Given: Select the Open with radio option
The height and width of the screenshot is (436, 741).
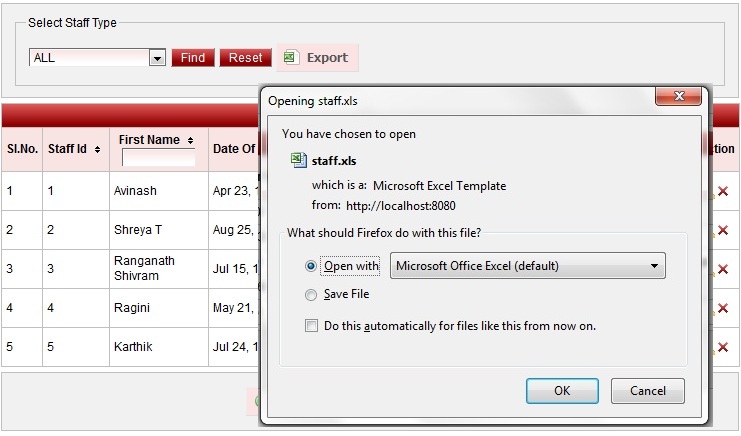Looking at the screenshot, I should [311, 266].
